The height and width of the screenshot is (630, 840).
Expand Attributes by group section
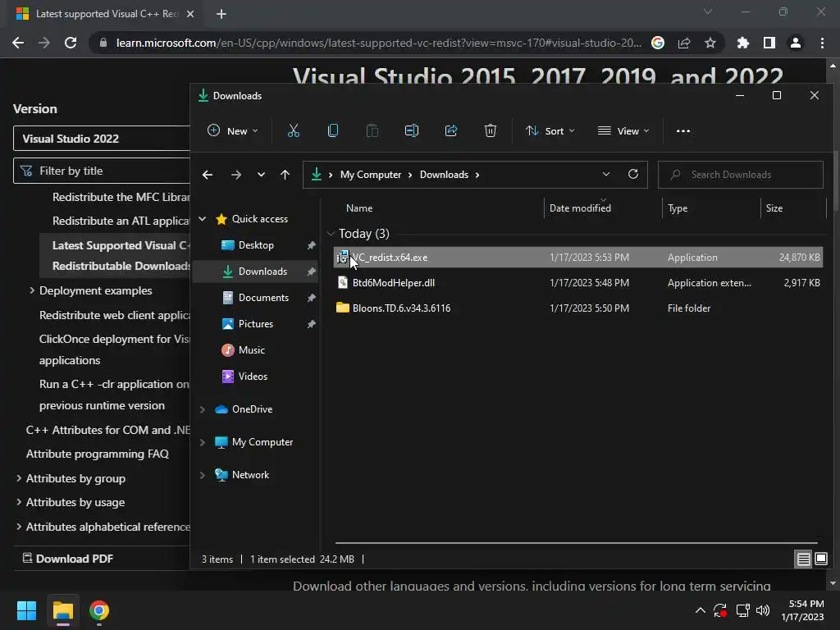[x=19, y=478]
